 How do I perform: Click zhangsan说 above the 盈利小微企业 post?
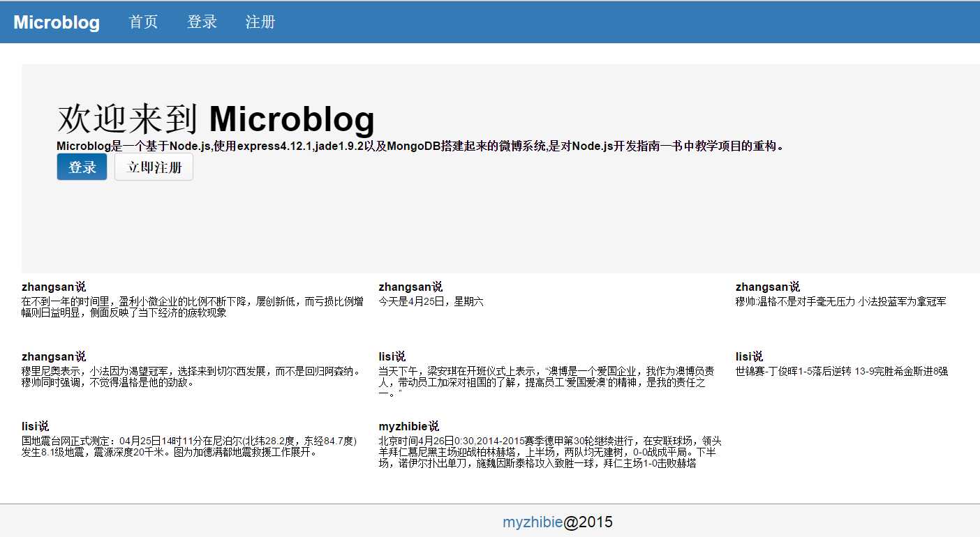point(54,287)
